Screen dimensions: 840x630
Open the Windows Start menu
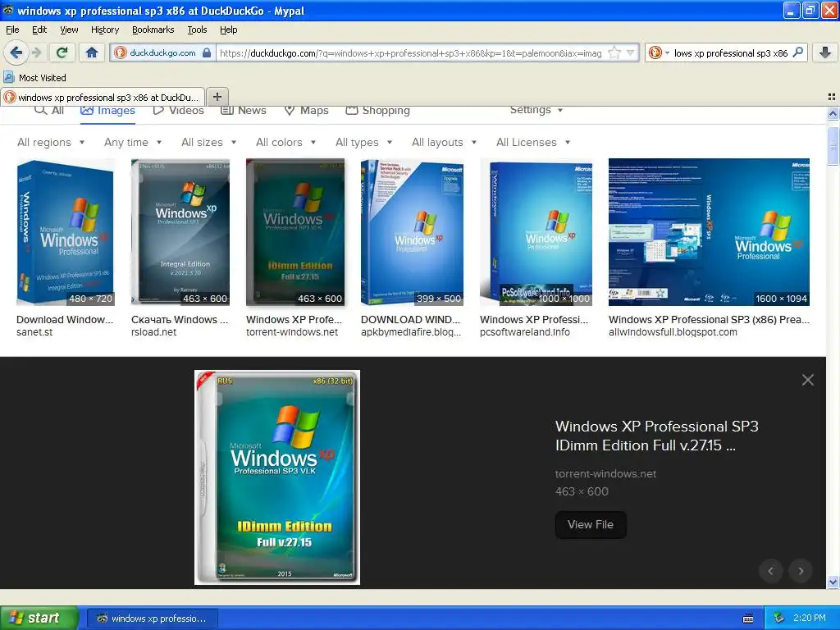[39, 618]
